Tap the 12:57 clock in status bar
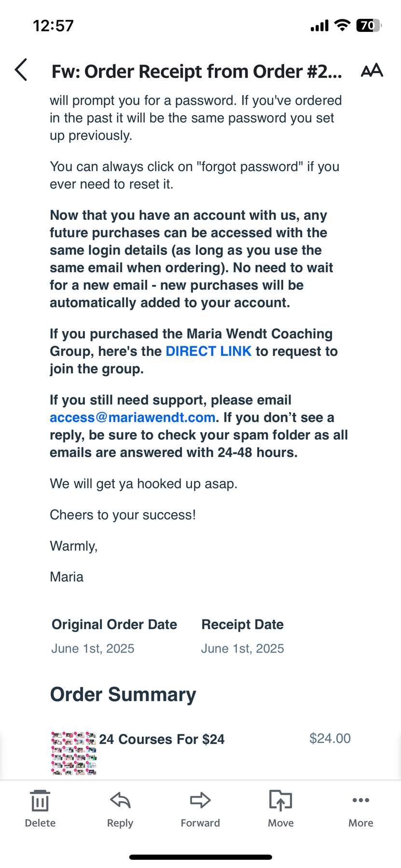401x868 pixels. (53, 26)
